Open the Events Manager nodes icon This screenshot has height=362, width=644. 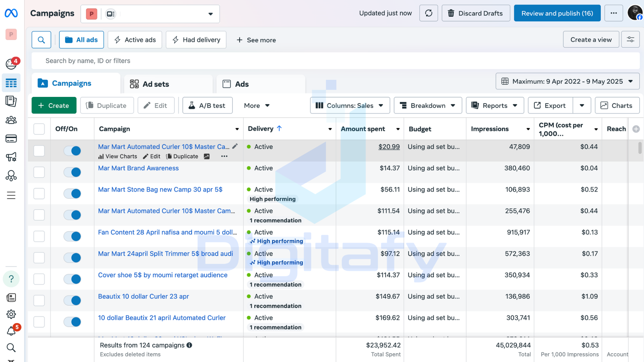[11, 176]
